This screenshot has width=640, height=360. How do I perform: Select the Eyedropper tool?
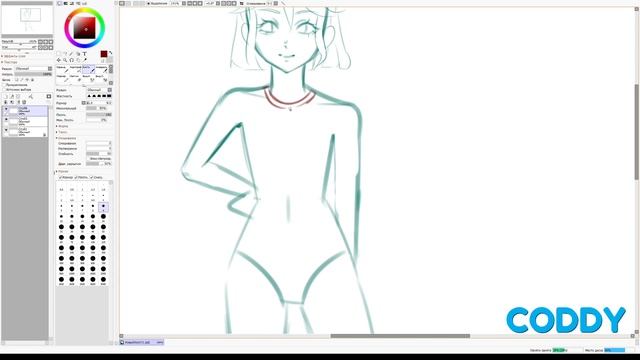click(x=85, y=60)
